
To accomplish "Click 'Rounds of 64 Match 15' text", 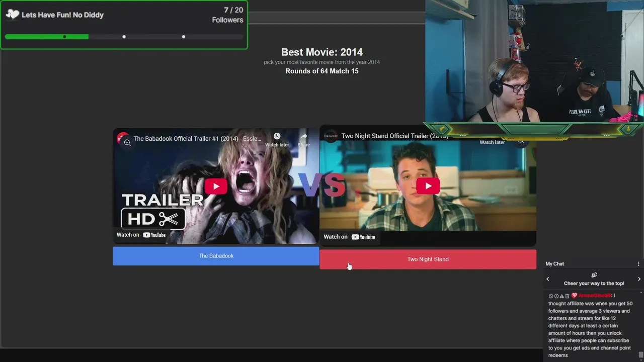I will tap(322, 71).
